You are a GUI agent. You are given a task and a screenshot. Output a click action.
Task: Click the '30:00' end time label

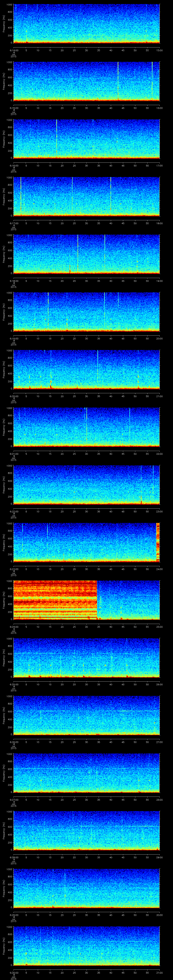(159, 915)
